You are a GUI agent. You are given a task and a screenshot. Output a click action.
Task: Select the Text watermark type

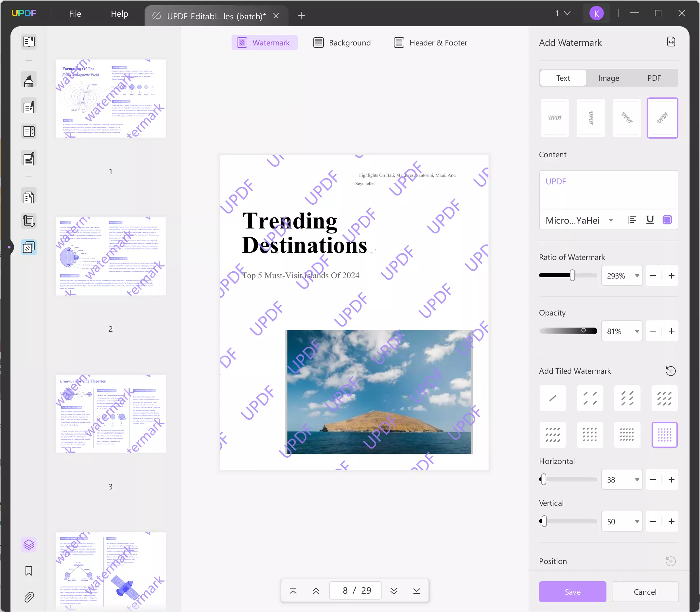(x=563, y=78)
